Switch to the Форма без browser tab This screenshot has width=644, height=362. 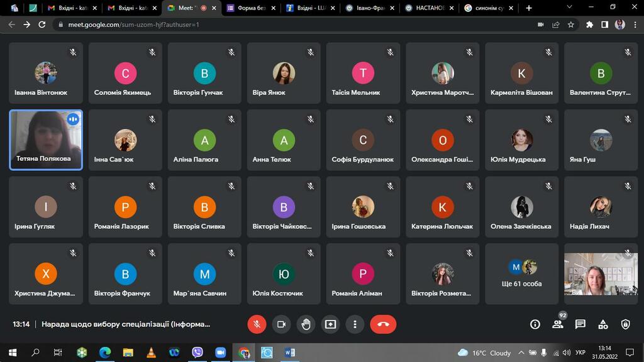pyautogui.click(x=252, y=8)
